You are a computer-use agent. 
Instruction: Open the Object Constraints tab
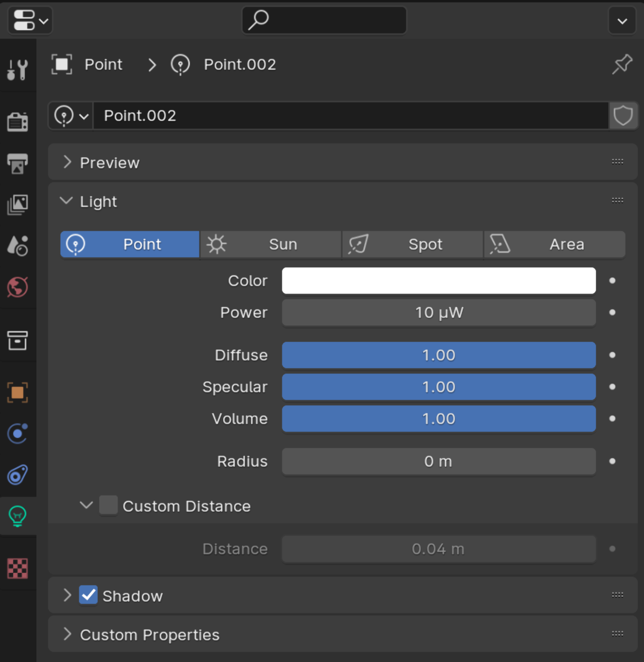tap(18, 475)
